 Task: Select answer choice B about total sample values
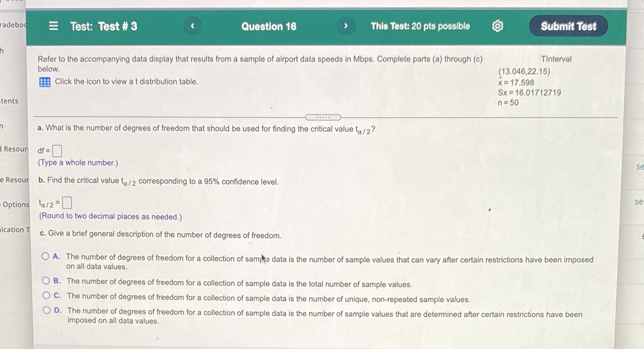pyautogui.click(x=45, y=280)
